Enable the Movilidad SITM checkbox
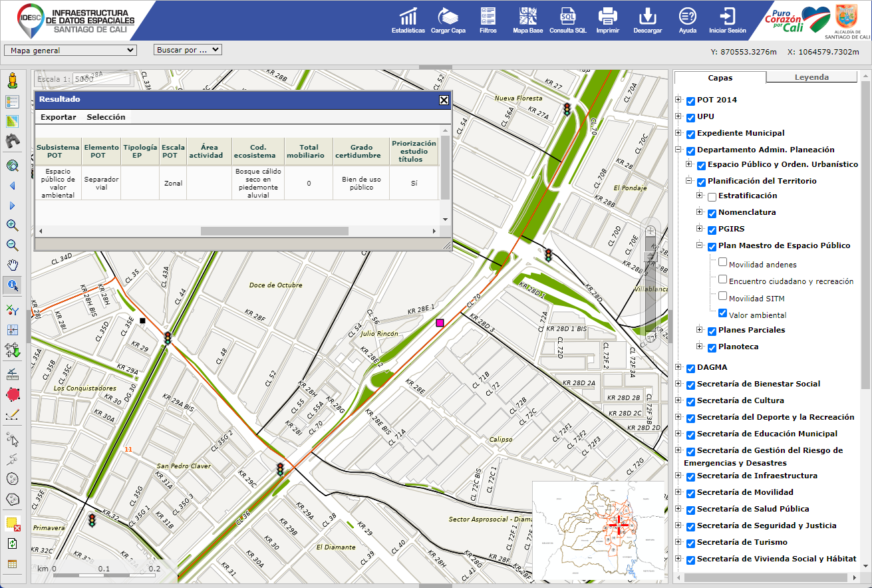The image size is (872, 588). click(722, 296)
